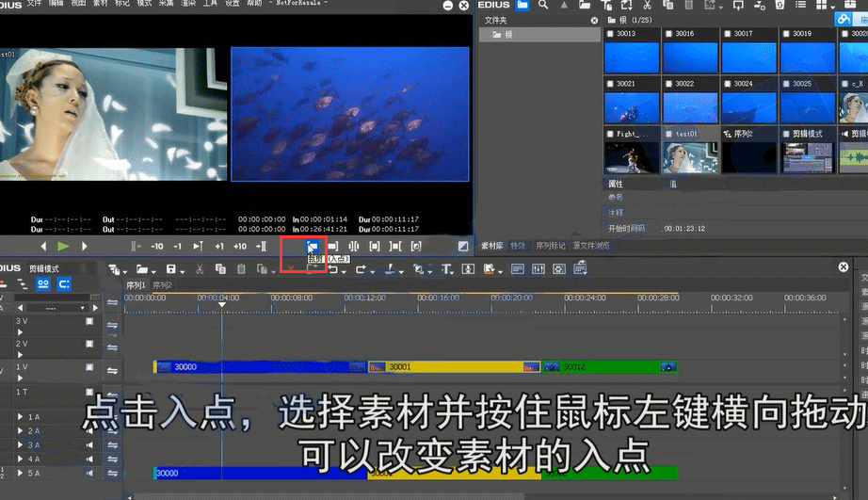Click the Save project floppy icon
868x500 pixels.
[171, 269]
